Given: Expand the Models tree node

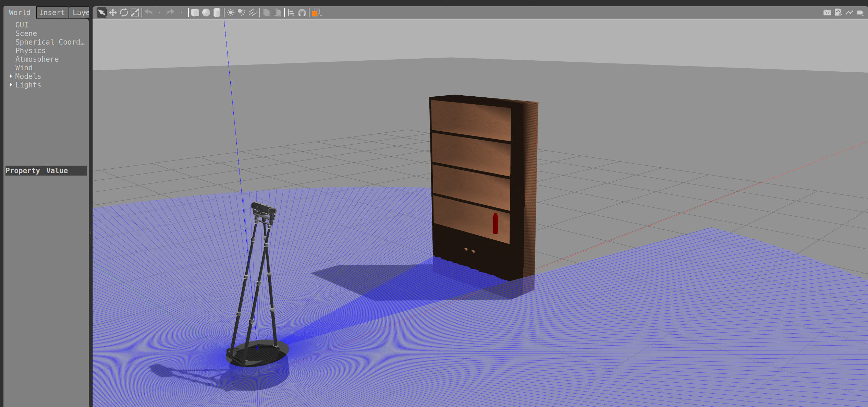Looking at the screenshot, I should point(11,76).
